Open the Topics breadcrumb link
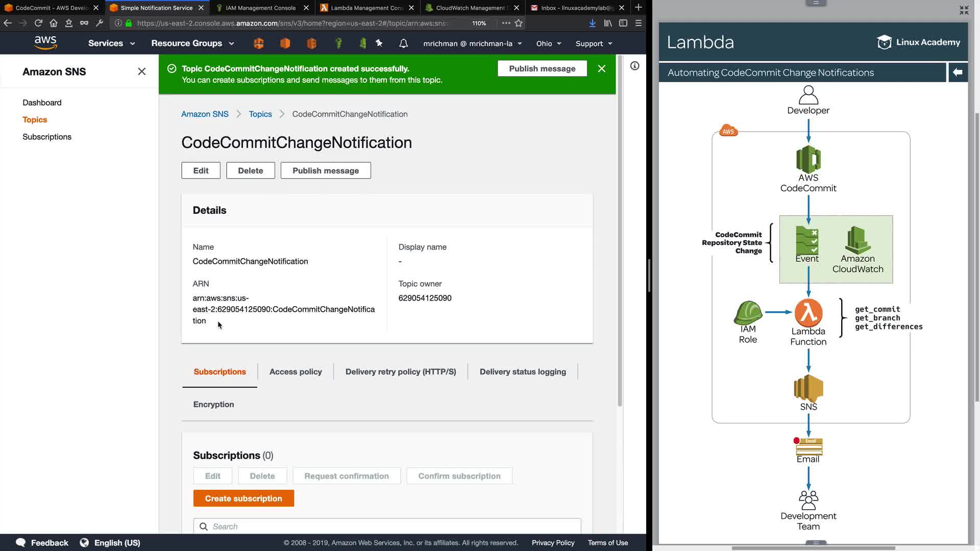Viewport: 980px width, 551px height. point(260,114)
